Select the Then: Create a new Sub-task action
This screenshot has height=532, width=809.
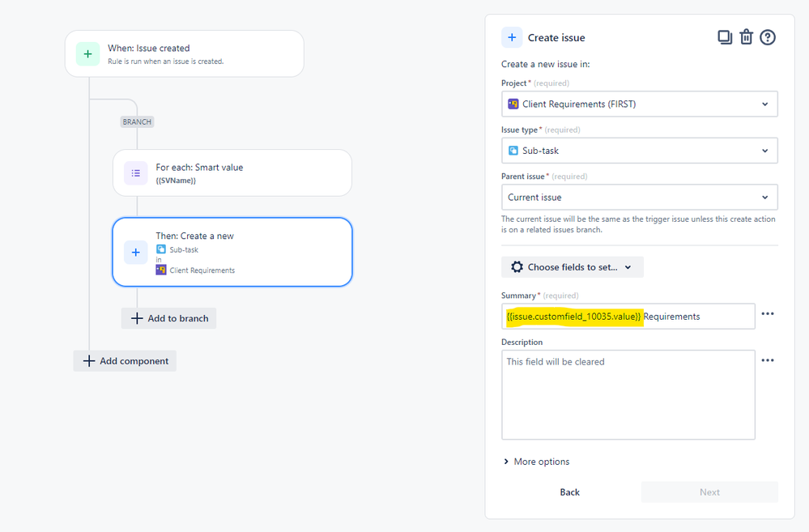[232, 252]
